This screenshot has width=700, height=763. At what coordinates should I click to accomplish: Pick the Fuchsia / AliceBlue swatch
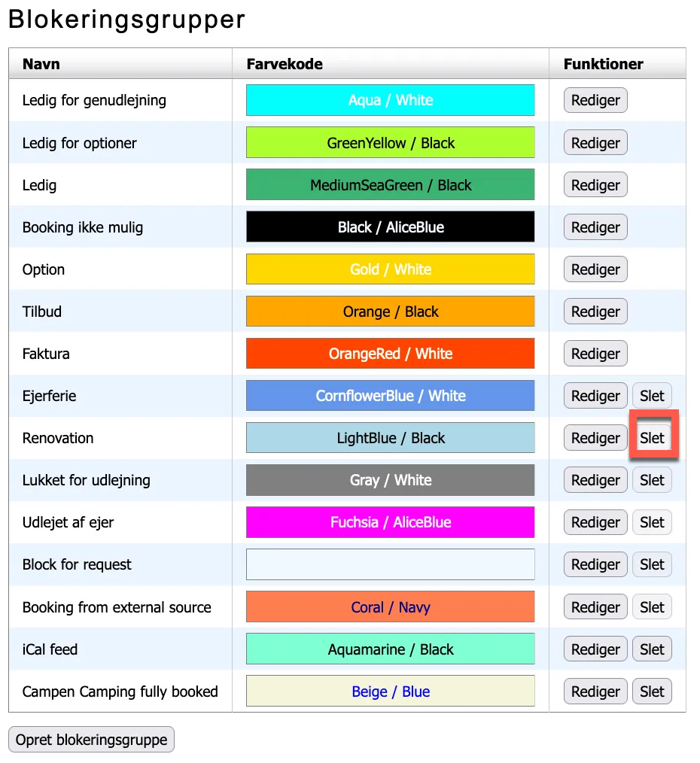point(390,522)
